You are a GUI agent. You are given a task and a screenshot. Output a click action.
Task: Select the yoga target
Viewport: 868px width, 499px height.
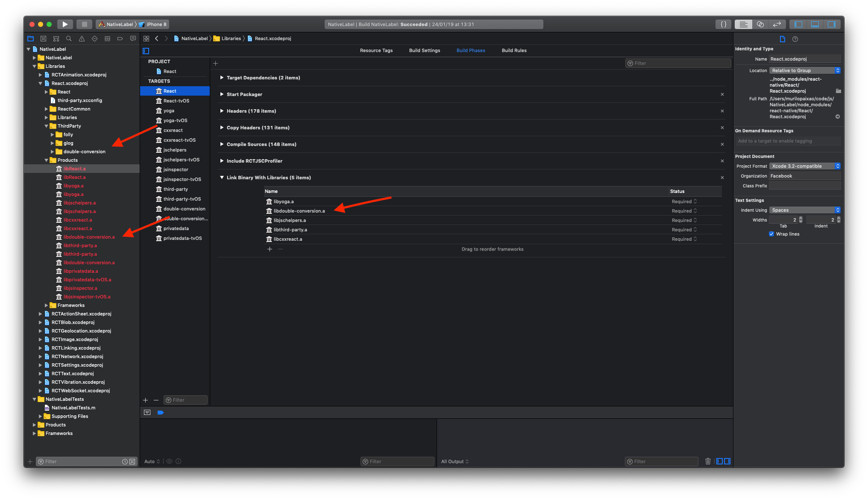point(175,111)
